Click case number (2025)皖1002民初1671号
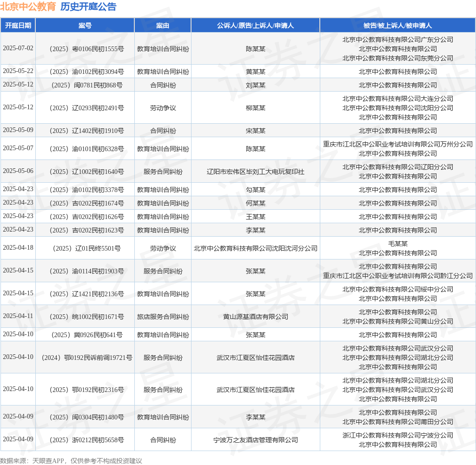 [x=86, y=317]
